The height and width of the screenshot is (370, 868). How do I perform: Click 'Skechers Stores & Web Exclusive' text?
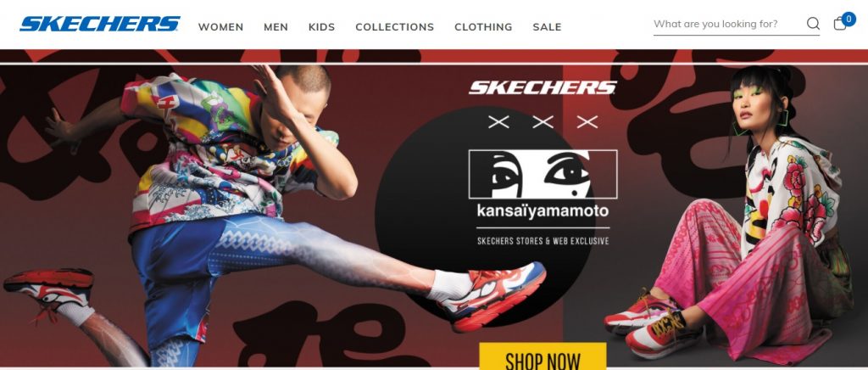point(542,241)
